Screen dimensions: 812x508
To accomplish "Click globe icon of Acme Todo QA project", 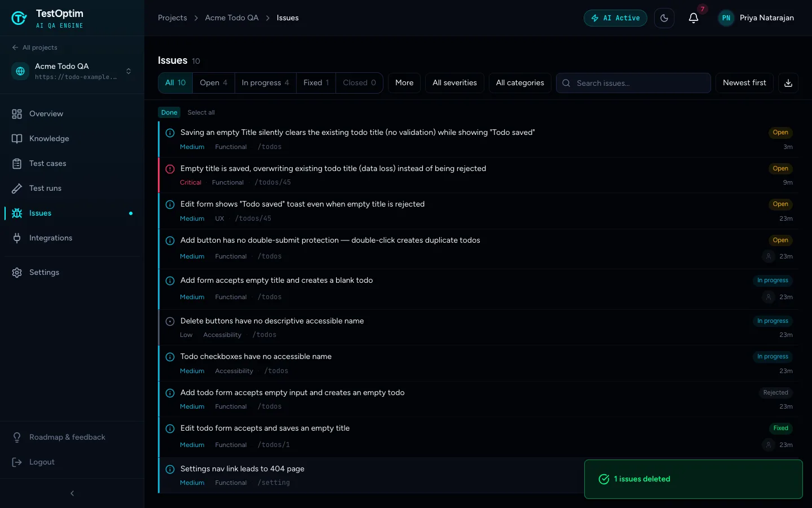I will point(20,71).
